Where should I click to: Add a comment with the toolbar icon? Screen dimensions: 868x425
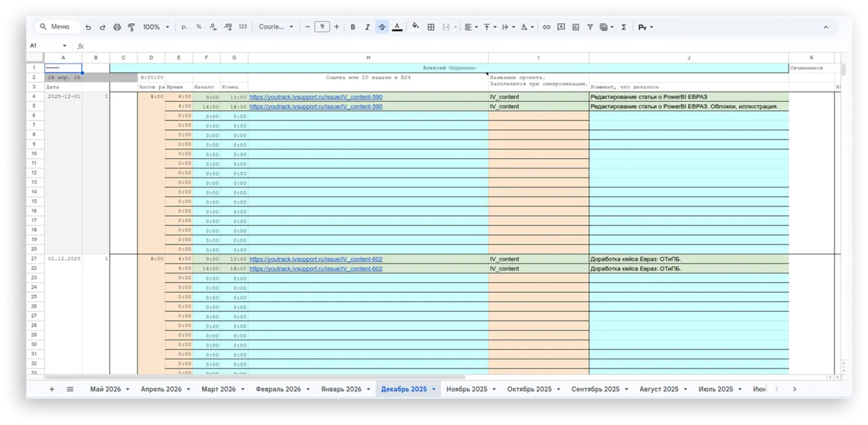click(x=561, y=27)
